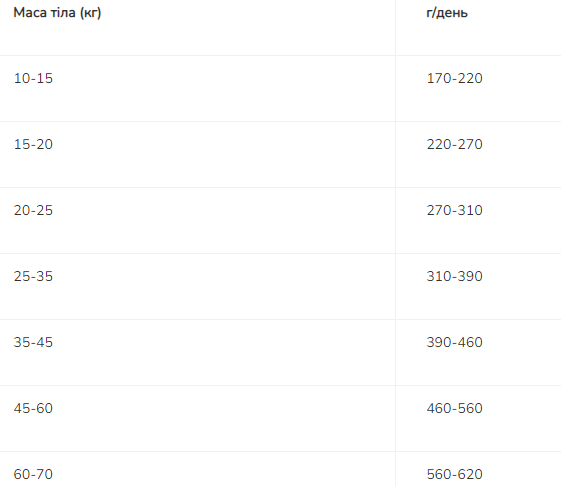Select the 60-70 weight cell
Screen dimensions: 561x486
click(x=33, y=475)
